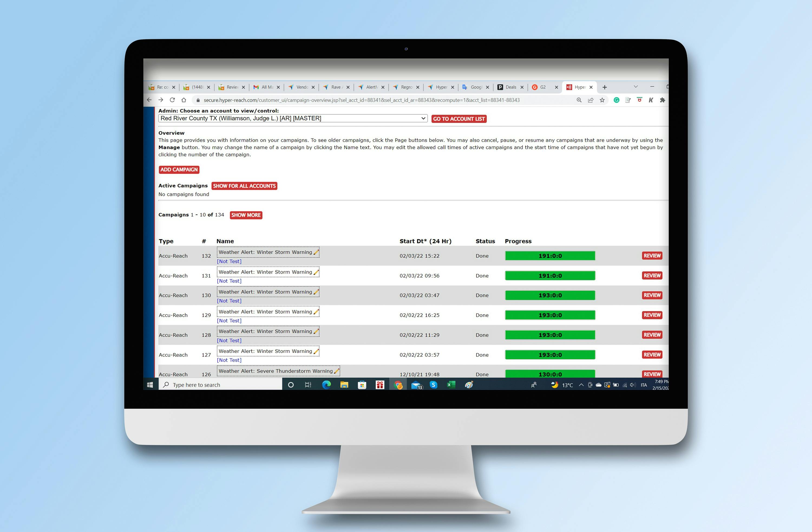Click the zoom magnifier icon in address bar
The image size is (812, 532).
[579, 100]
